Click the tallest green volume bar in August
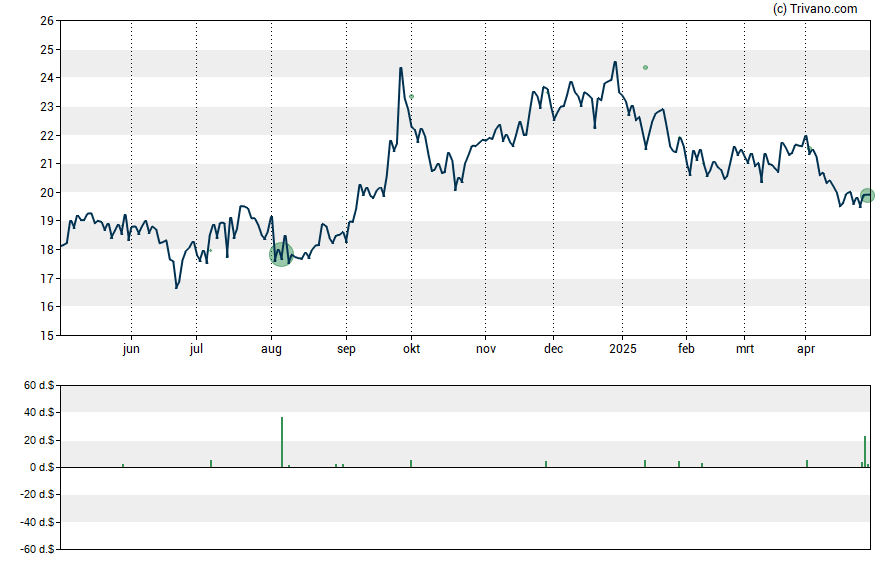Viewport: 888px width, 565px height. (282, 442)
